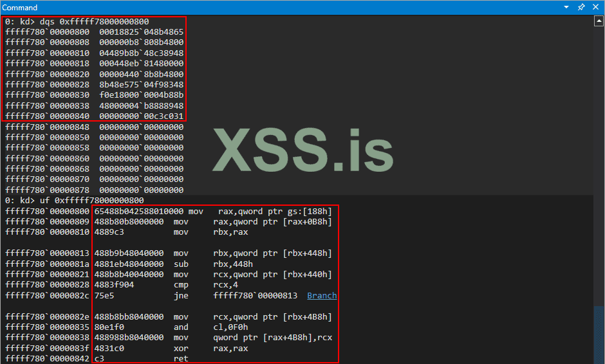Select value 00000440`8b8b4800
The width and height of the screenshot is (605, 364).
tap(141, 74)
